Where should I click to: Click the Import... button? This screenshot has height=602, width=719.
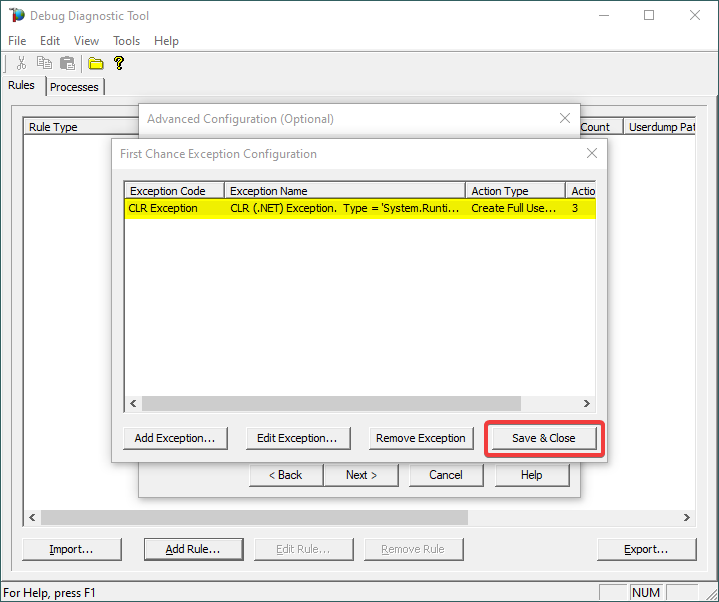pyautogui.click(x=72, y=549)
